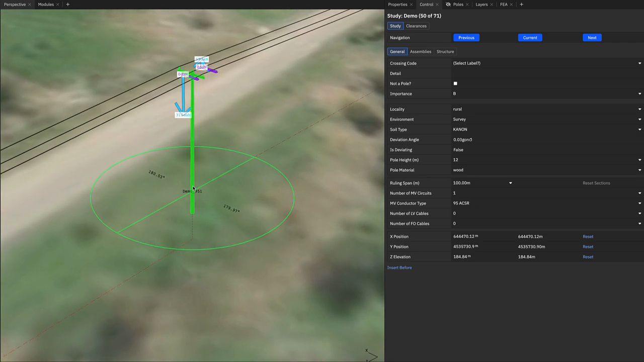Switch to the Clearances view toggle
The height and width of the screenshot is (362, 644).
click(x=416, y=26)
